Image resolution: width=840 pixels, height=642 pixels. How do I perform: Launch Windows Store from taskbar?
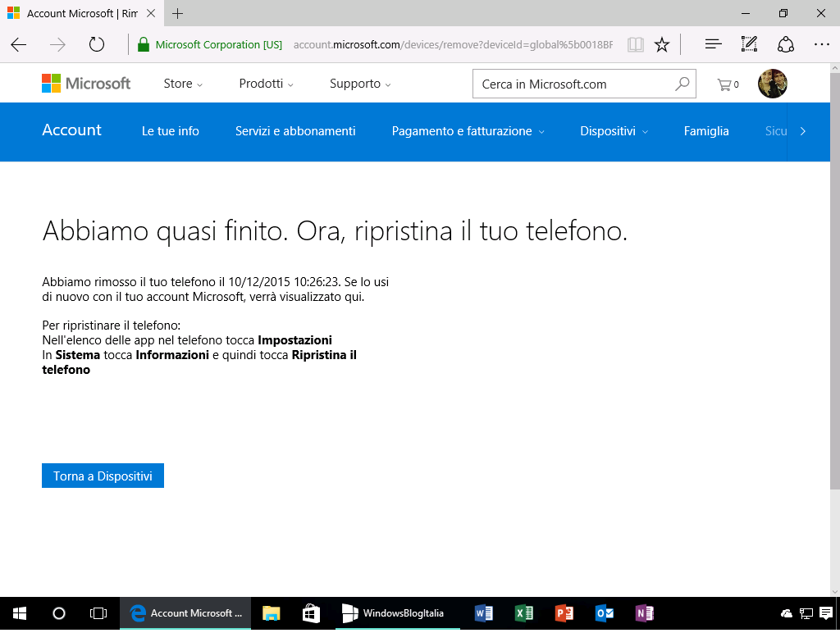tap(311, 613)
